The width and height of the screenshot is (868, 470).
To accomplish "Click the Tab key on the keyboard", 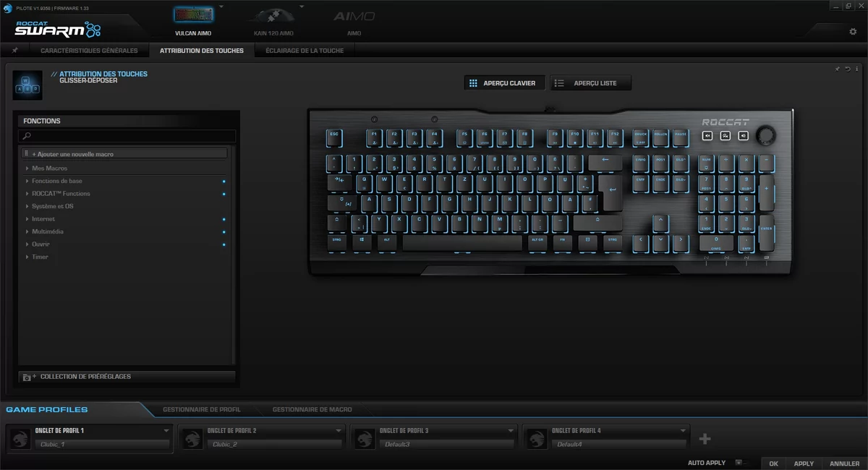I will 340,182.
